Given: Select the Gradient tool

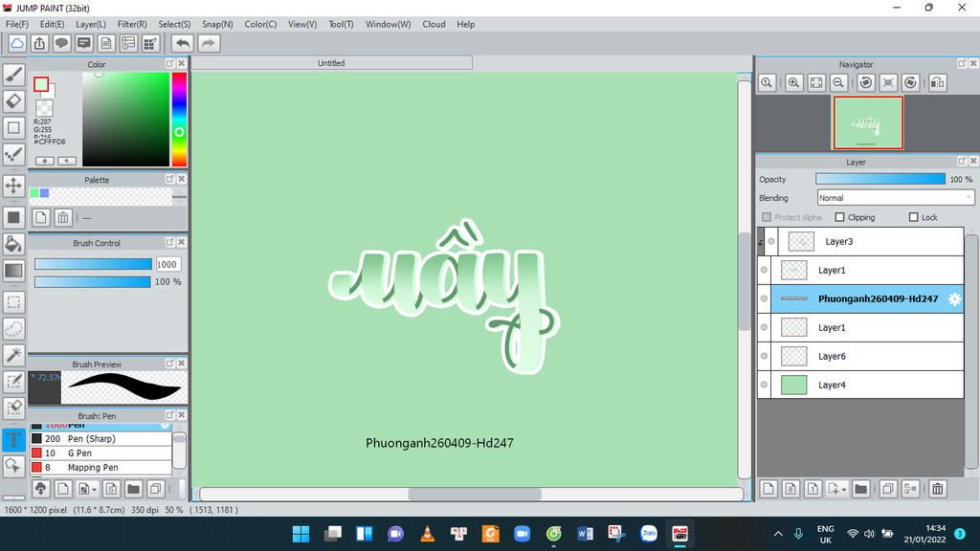Looking at the screenshot, I should tap(13, 271).
